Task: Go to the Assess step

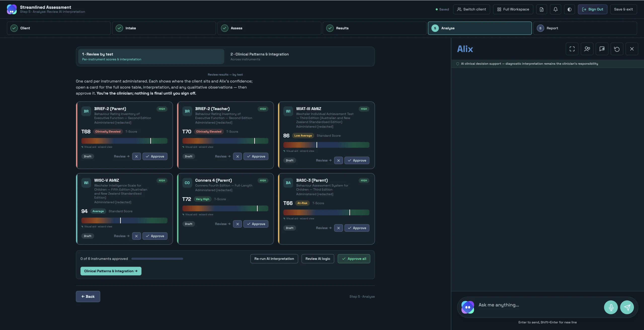Action: click(269, 28)
